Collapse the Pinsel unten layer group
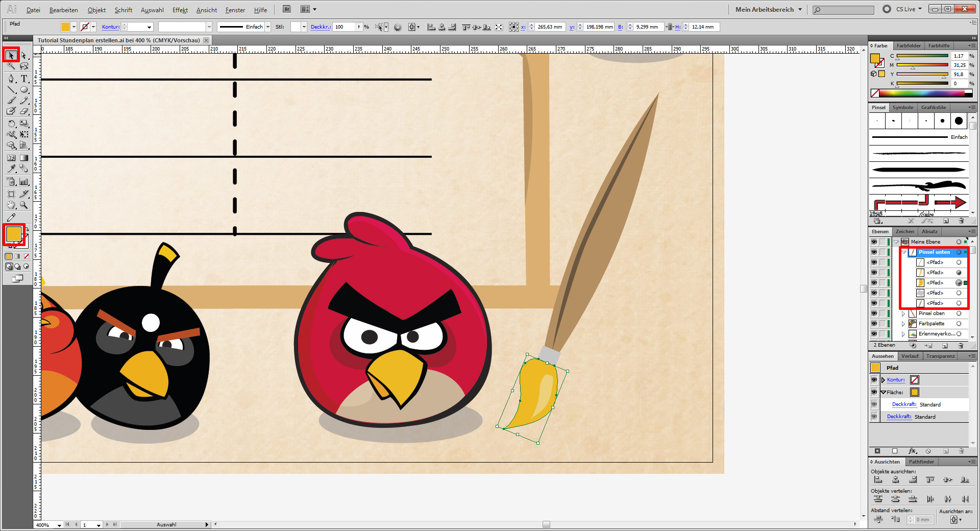980x531 pixels. 904,252
